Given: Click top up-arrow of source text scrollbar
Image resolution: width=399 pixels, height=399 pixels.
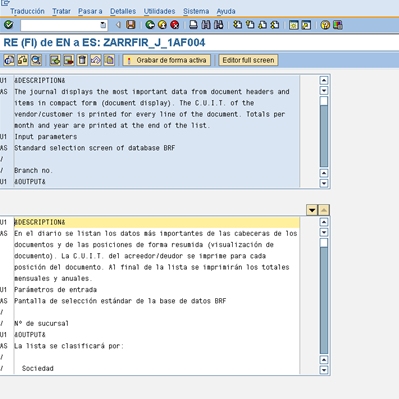Looking at the screenshot, I should (x=324, y=80).
